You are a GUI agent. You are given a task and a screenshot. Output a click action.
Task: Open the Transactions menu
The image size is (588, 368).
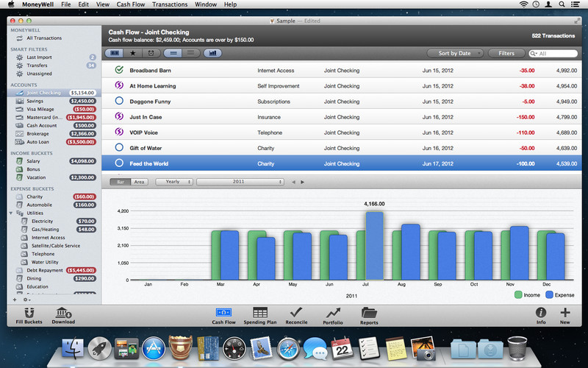point(170,4)
